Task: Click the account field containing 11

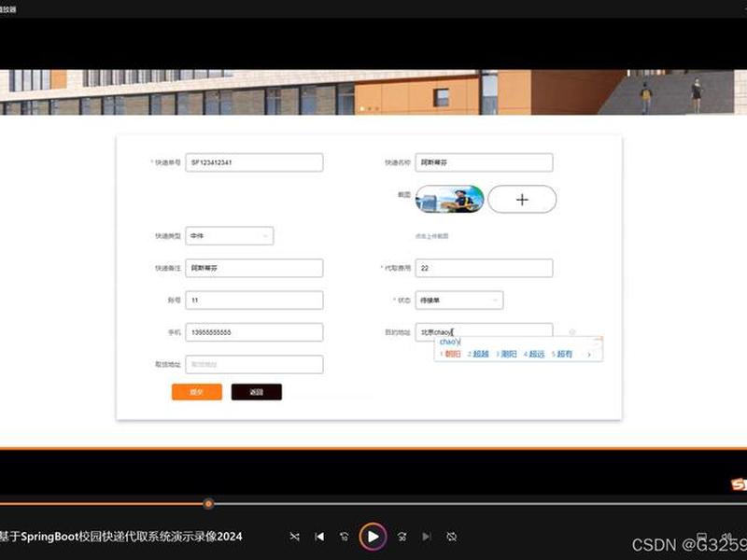Action: (x=254, y=300)
